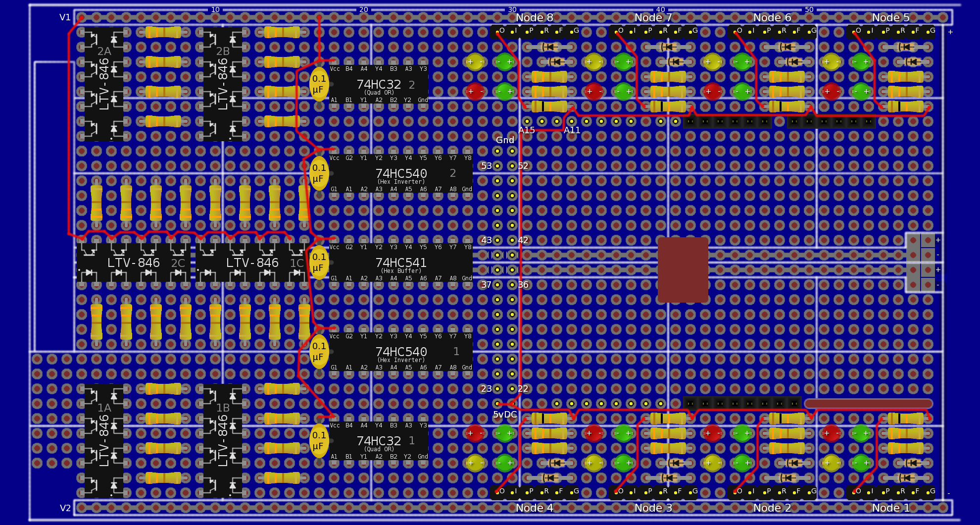Select the red LED in Node 8 group
The image size is (980, 525).
coord(475,92)
